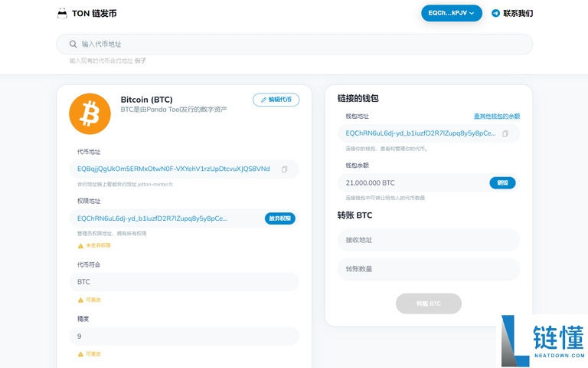Image resolution: width=588 pixels, height=368 pixels.
Task: Open the 联系我们 contact link
Action: 518,13
